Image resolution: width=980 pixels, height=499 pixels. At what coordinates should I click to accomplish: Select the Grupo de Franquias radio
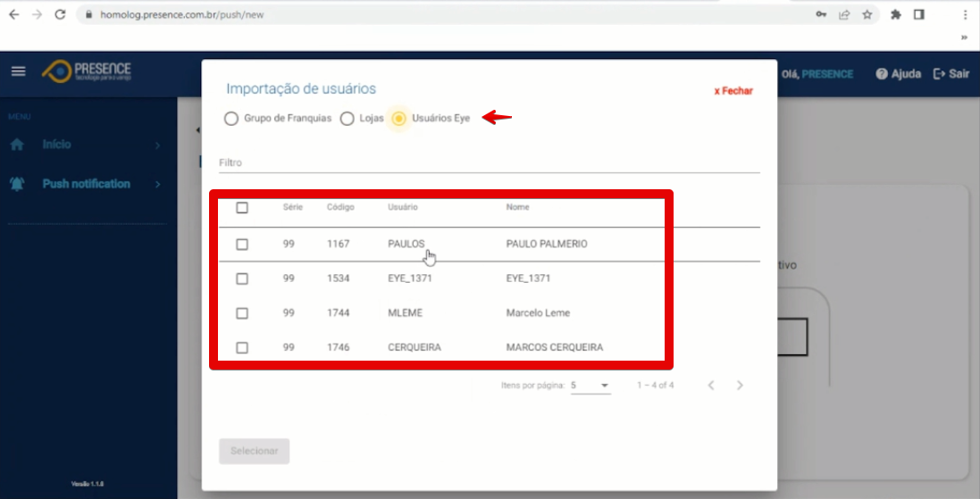point(231,118)
